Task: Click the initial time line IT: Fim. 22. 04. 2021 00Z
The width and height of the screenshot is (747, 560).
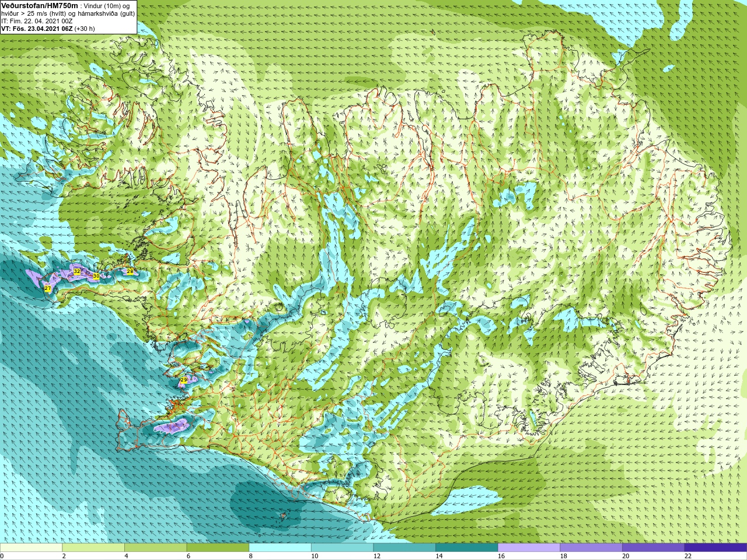Action: click(37, 21)
